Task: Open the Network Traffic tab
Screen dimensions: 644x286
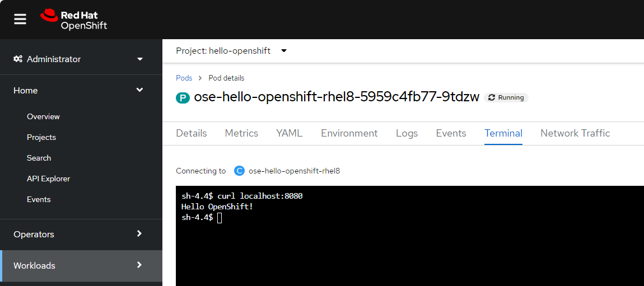Action: 575,133
